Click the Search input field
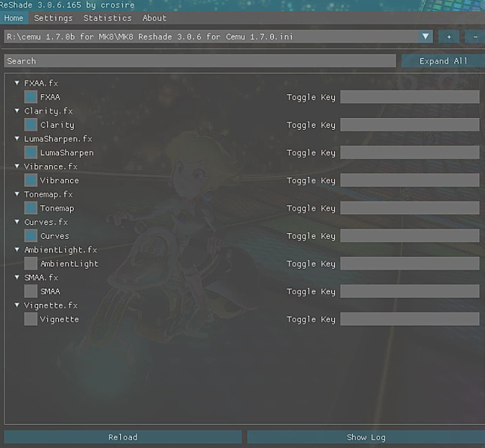 200,60
